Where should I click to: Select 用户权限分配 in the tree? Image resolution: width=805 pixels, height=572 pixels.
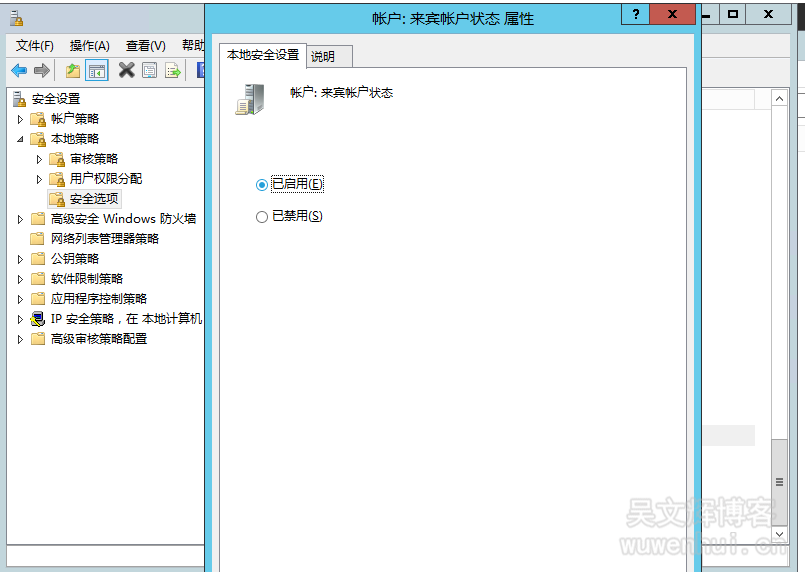(105, 179)
